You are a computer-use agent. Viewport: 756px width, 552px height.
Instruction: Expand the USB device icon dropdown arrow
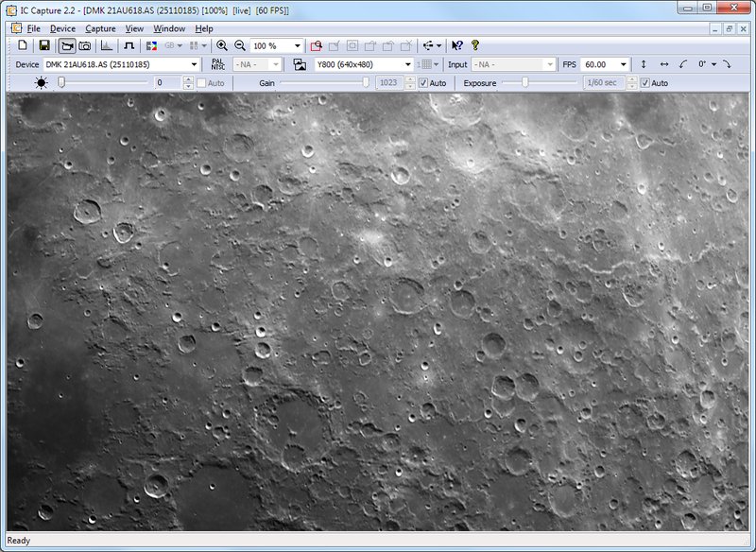[438, 45]
